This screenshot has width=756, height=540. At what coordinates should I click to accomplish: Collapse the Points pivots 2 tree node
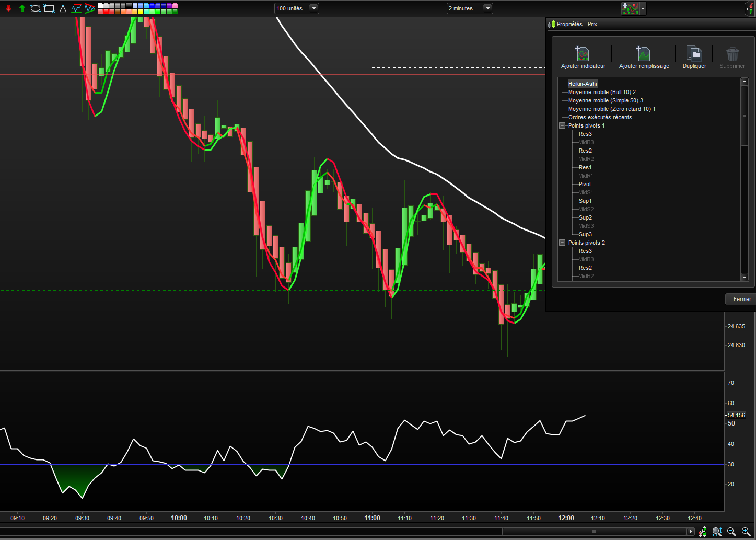click(563, 243)
